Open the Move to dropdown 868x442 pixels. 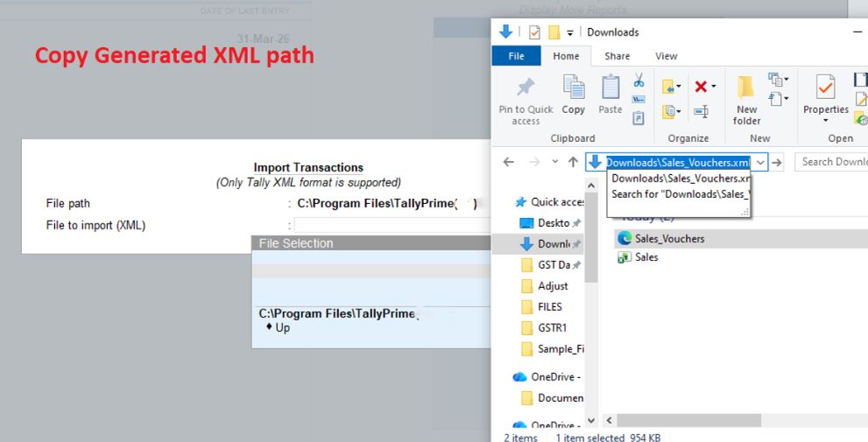672,87
